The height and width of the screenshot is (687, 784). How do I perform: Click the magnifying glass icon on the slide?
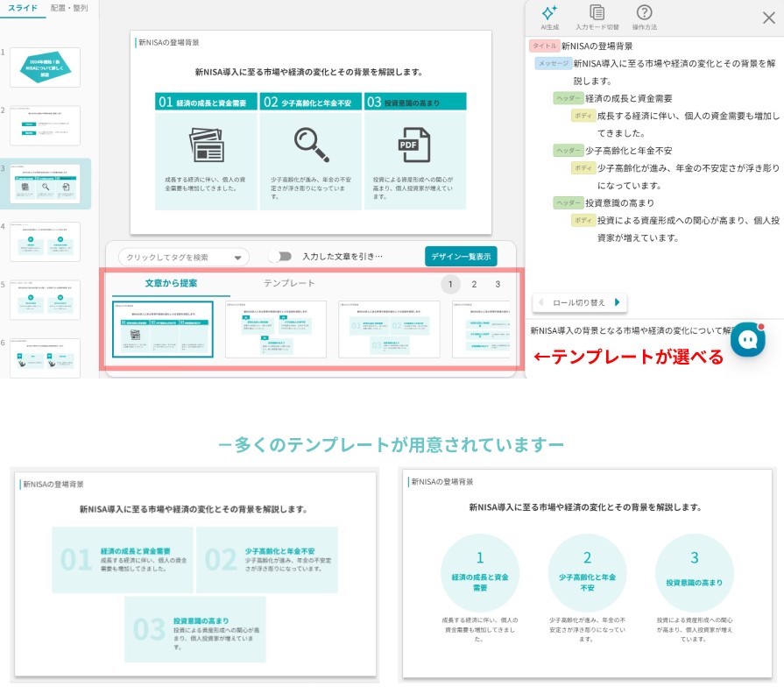310,145
